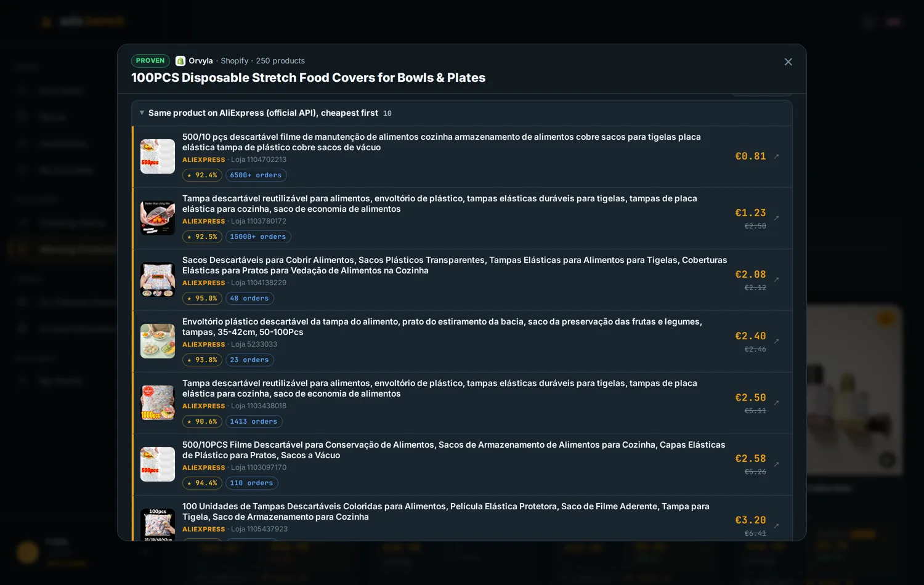The width and height of the screenshot is (924, 585).
Task: Click the struck-through €5.11 original price
Action: pyautogui.click(x=755, y=411)
